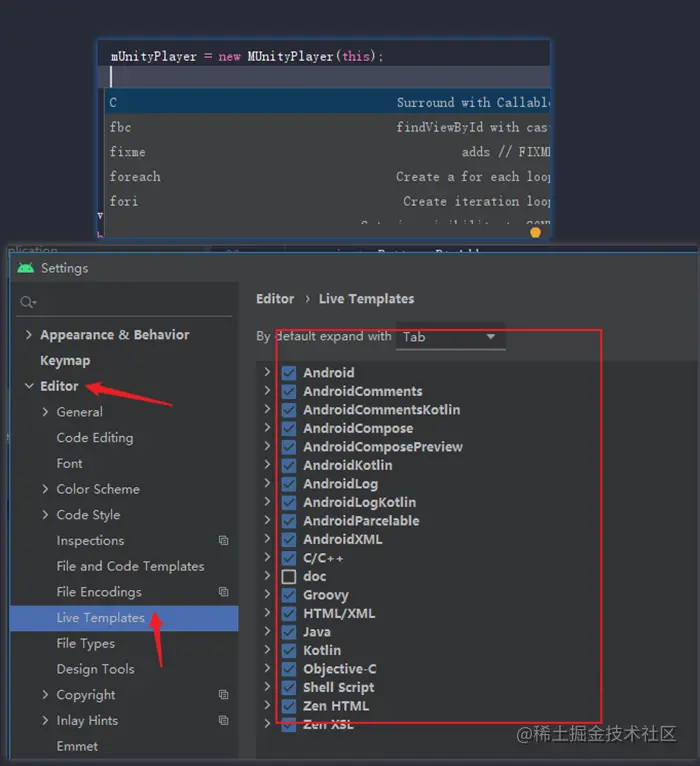Click the search magnifier icon in Settings

(x=28, y=302)
